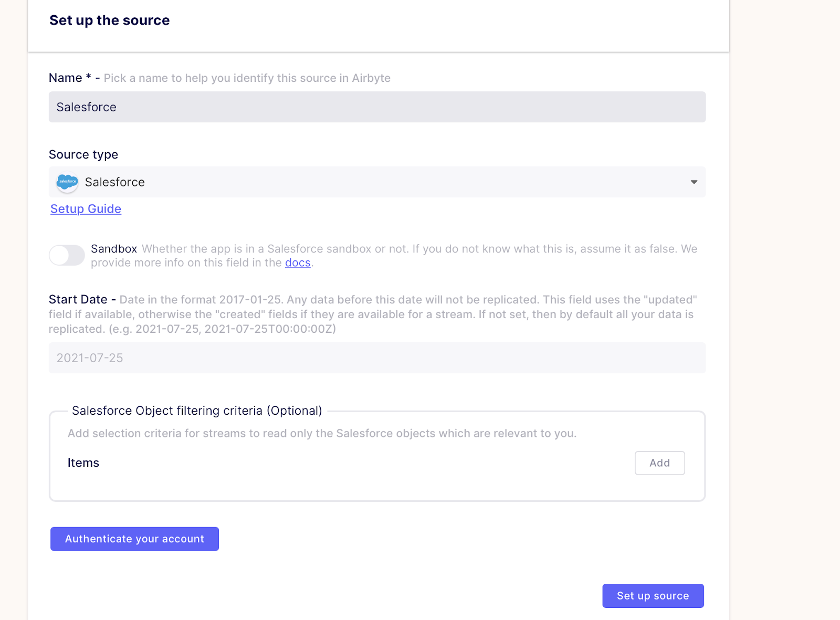Open the Setup Guide link
The width and height of the screenshot is (840, 620).
[86, 209]
